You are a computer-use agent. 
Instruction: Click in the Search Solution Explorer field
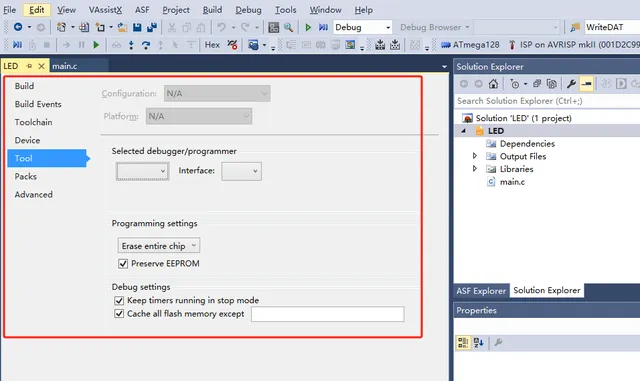coord(547,101)
